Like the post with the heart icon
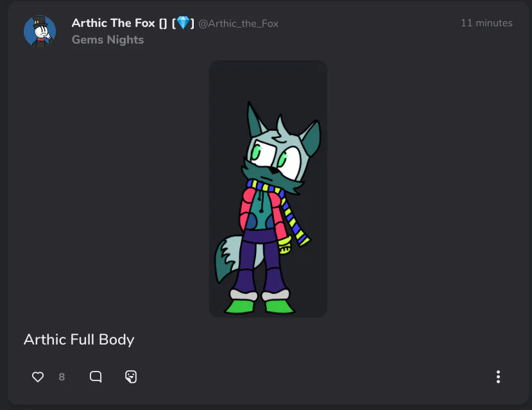This screenshot has height=410, width=532. [x=38, y=377]
